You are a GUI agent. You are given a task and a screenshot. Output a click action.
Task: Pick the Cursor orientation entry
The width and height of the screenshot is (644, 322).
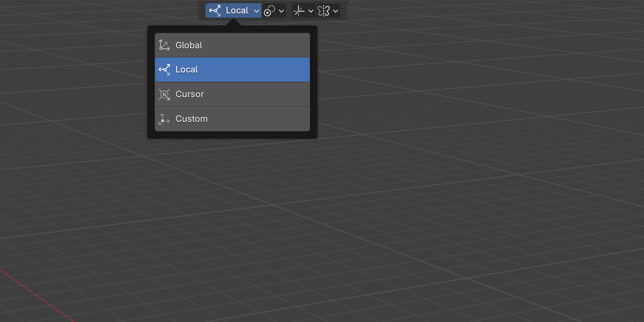pyautogui.click(x=232, y=94)
